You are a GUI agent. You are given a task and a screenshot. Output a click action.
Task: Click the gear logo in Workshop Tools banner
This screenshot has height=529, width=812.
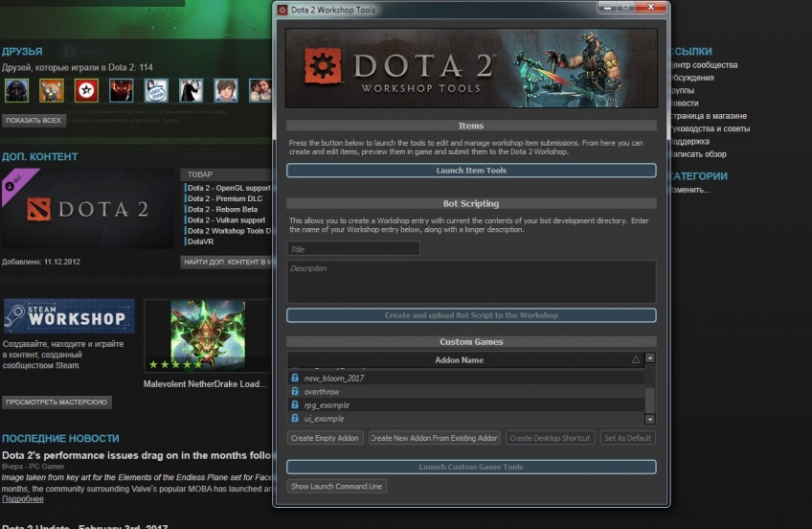point(323,66)
